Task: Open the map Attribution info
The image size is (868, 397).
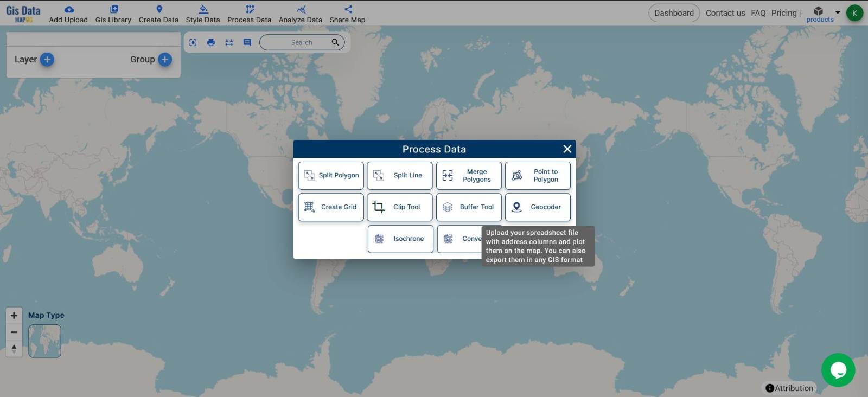Action: pyautogui.click(x=789, y=388)
